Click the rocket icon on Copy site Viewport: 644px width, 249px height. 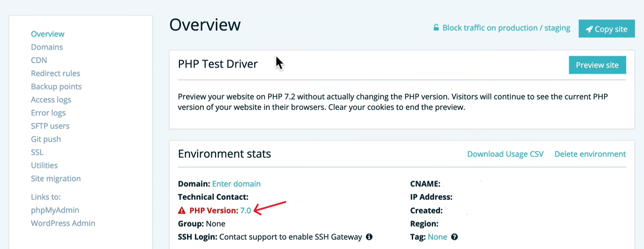point(589,29)
